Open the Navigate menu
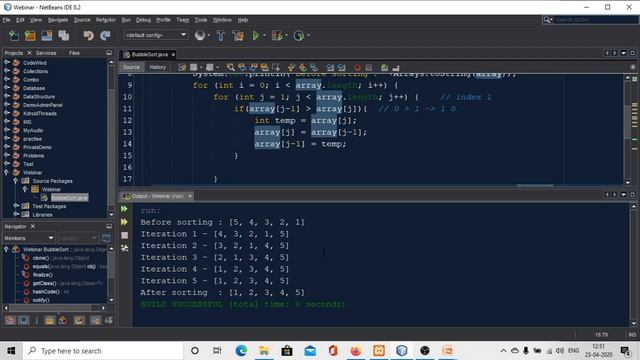640x360 pixels. point(58,20)
